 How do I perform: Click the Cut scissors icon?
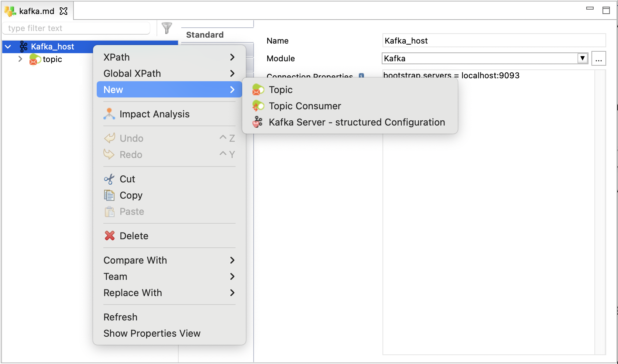tap(109, 179)
